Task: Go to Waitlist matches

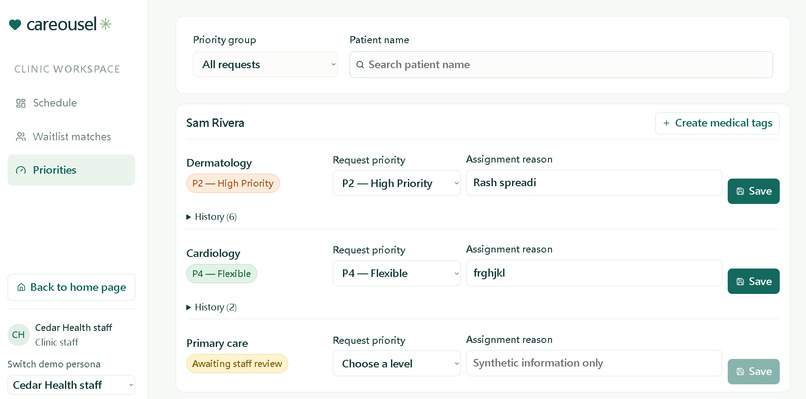Action: [71, 137]
